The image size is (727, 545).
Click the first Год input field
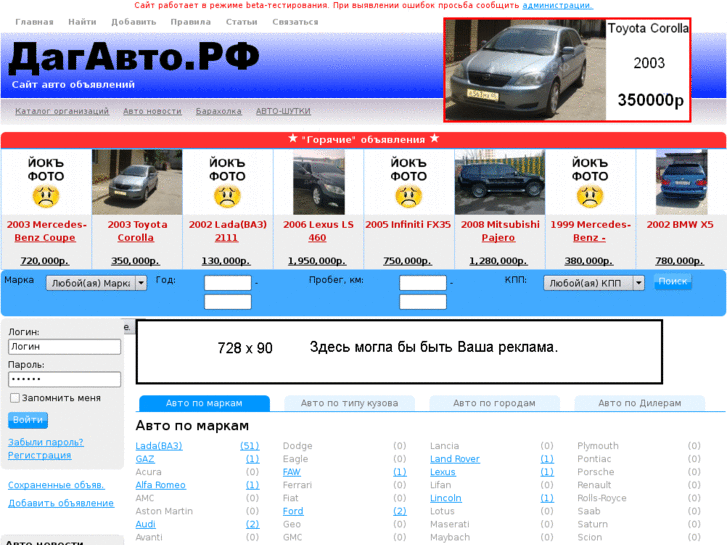228,283
